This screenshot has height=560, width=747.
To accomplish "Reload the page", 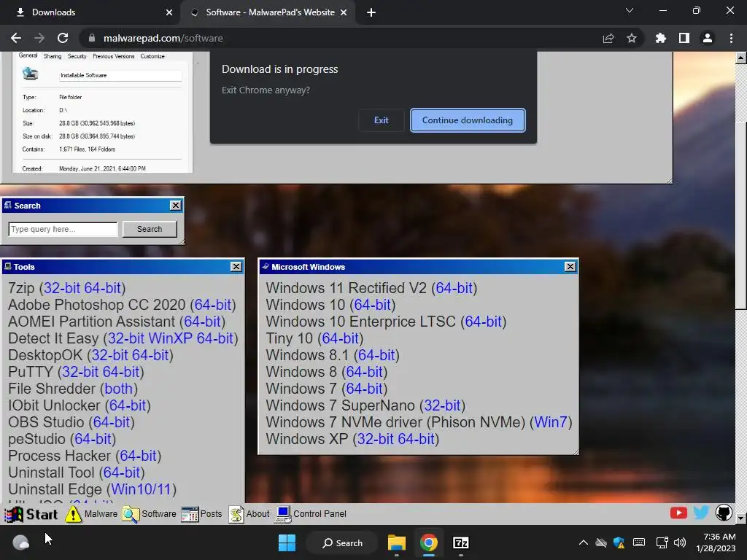I will pos(63,38).
